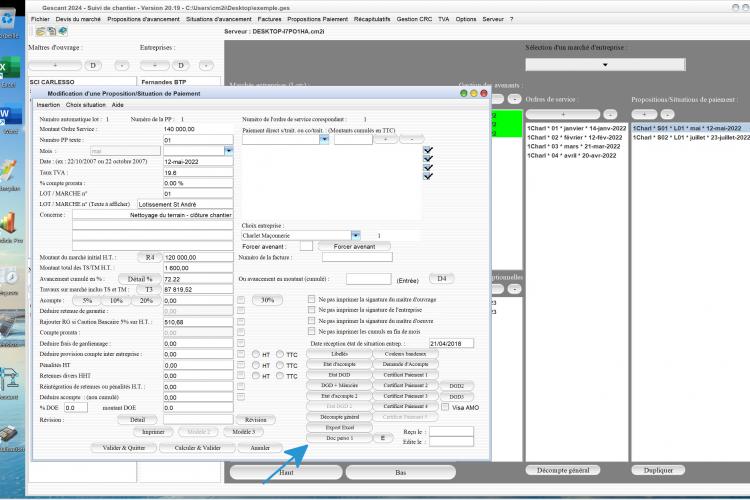750x500 pixels.
Task: Open the Factures menu
Action: (x=269, y=19)
